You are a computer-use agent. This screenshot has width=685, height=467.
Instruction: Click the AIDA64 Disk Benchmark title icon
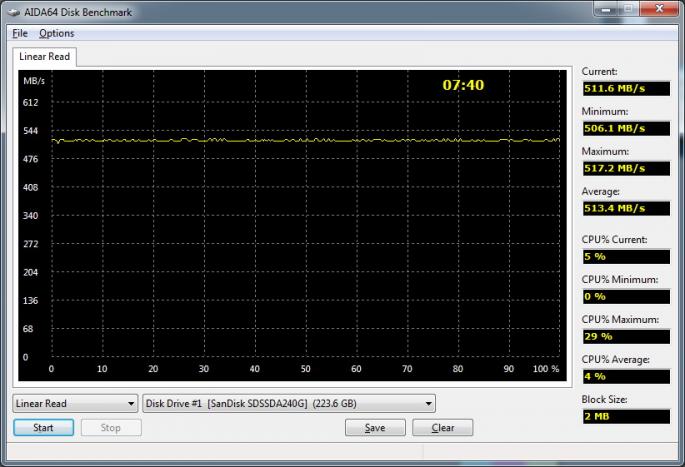[14, 12]
